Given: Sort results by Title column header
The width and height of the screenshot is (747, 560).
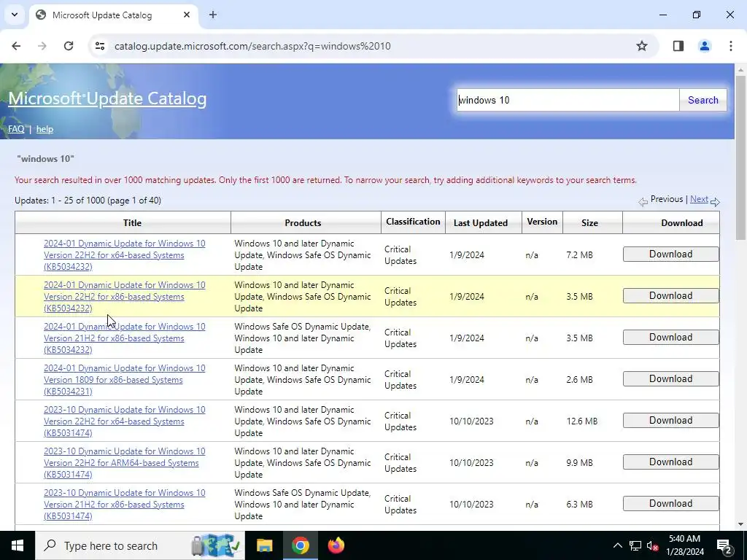Looking at the screenshot, I should pyautogui.click(x=133, y=223).
